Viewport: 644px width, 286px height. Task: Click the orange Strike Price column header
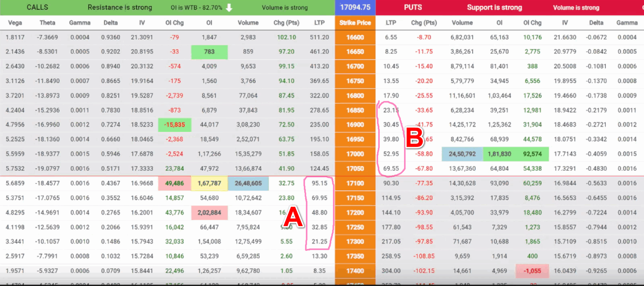[x=355, y=23]
